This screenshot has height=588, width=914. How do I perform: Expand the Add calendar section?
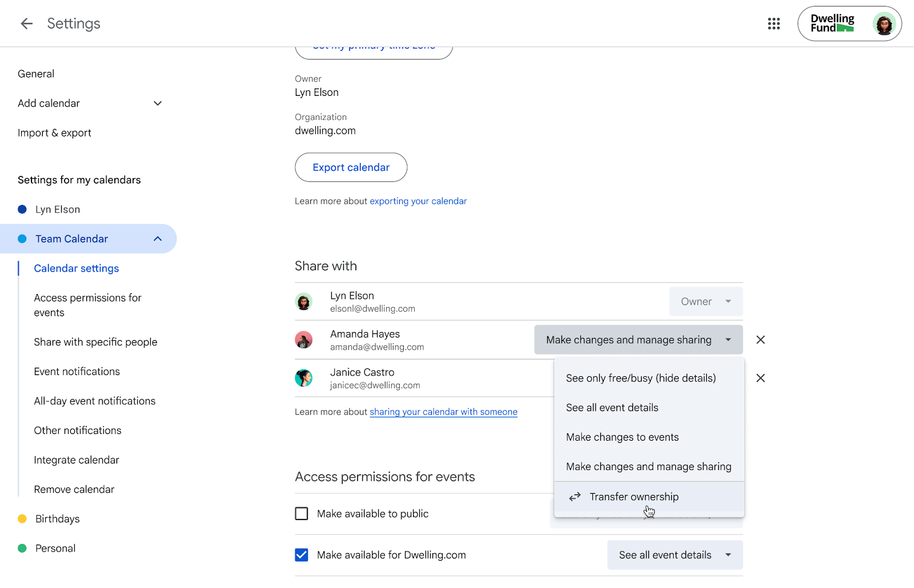158,103
